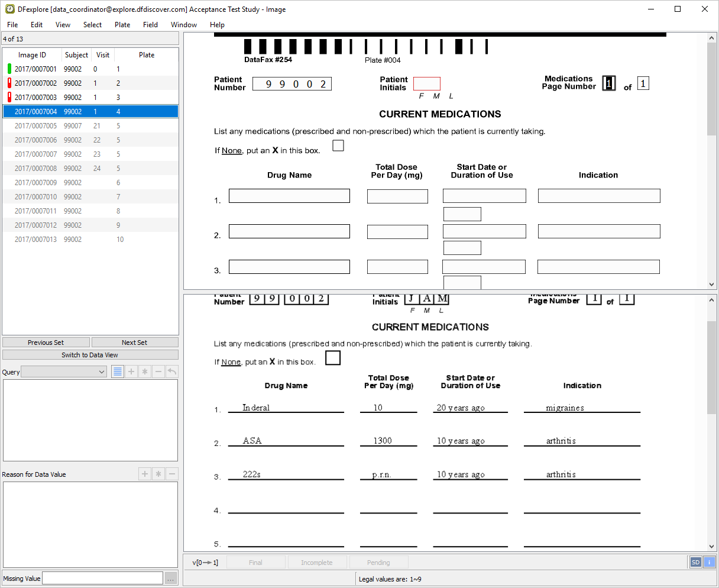Click the query list view icon
The height and width of the screenshot is (588, 719).
click(x=118, y=372)
